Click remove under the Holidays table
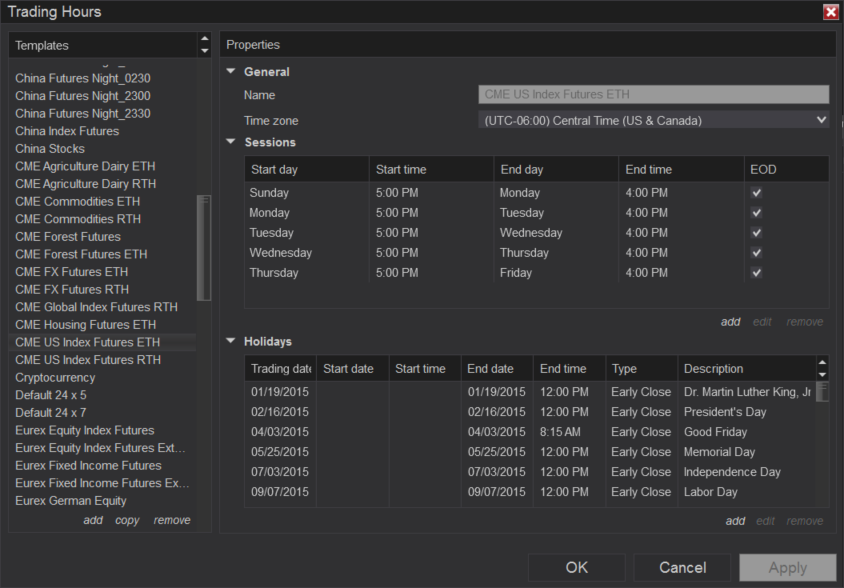 click(x=804, y=521)
